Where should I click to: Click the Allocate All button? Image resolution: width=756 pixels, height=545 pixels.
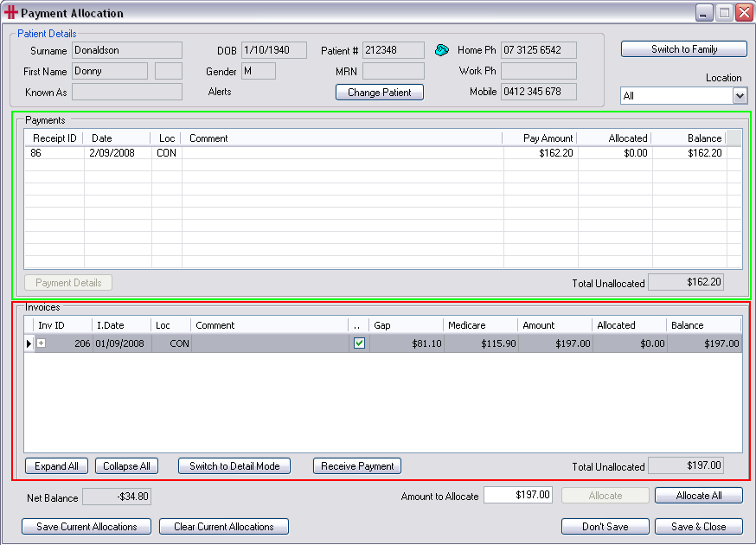click(699, 496)
